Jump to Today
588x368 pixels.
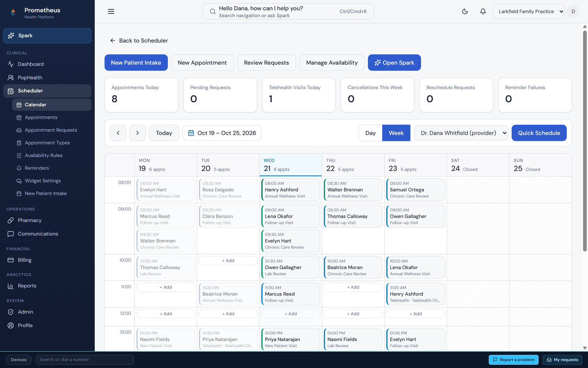pyautogui.click(x=164, y=133)
